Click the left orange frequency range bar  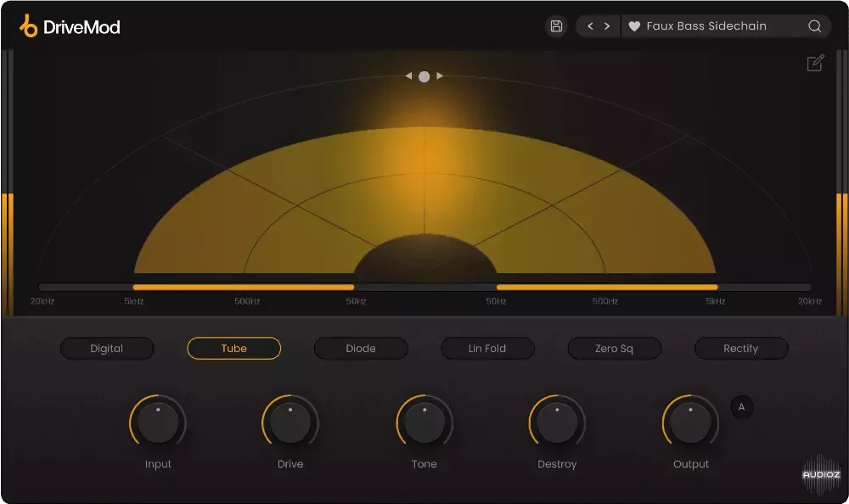pyautogui.click(x=243, y=287)
